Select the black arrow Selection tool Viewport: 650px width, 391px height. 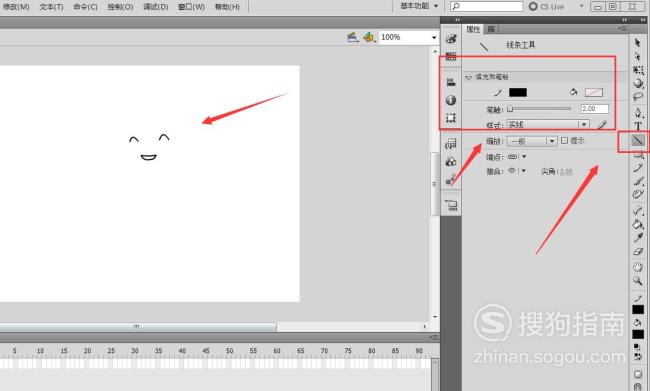coord(638,42)
